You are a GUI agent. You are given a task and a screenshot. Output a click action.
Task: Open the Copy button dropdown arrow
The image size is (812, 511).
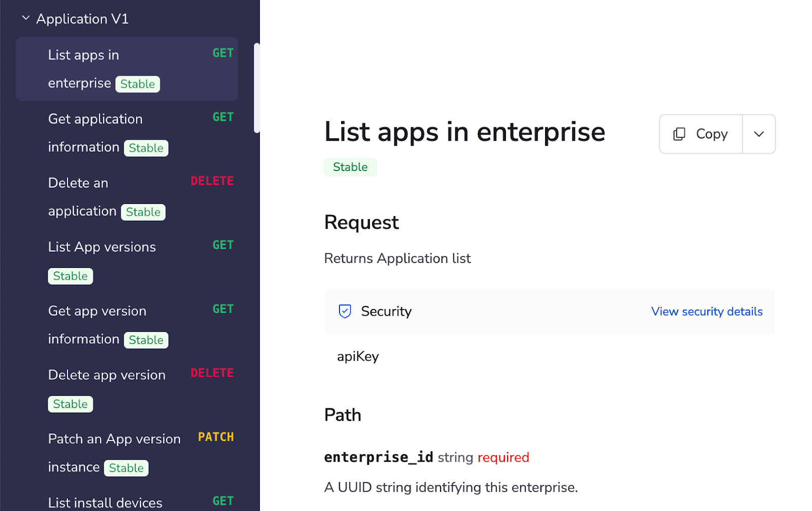(x=759, y=133)
